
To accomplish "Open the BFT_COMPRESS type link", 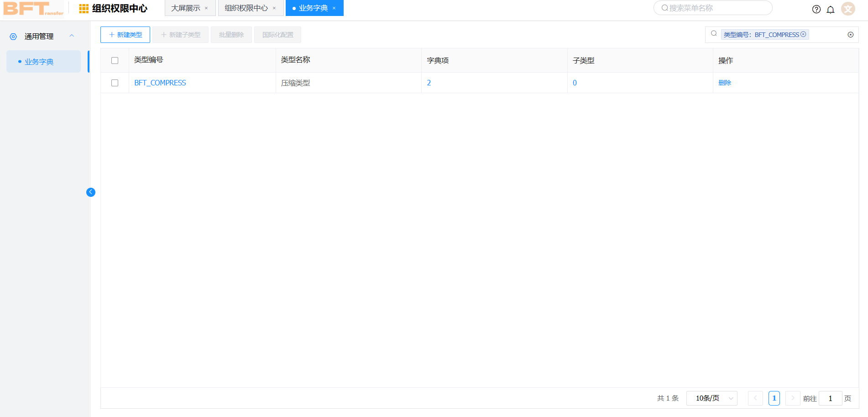I will (x=160, y=83).
